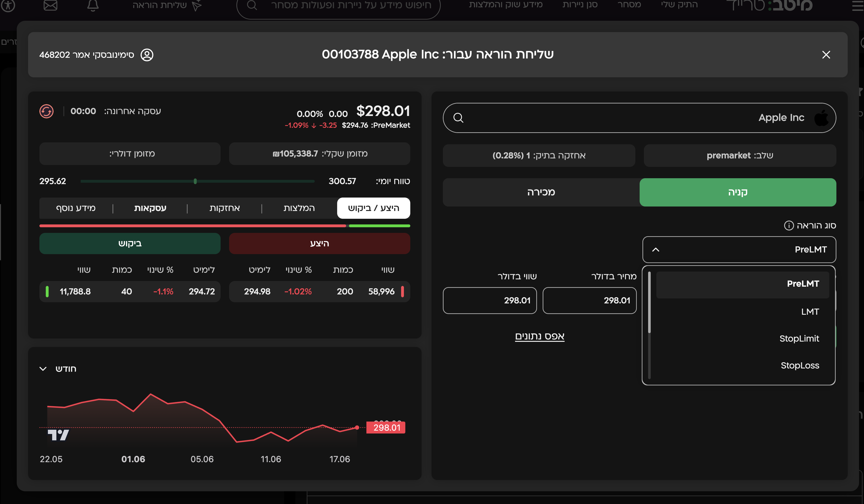The width and height of the screenshot is (864, 504).
Task: Click the אפס נתונים reset link
Action: [540, 336]
